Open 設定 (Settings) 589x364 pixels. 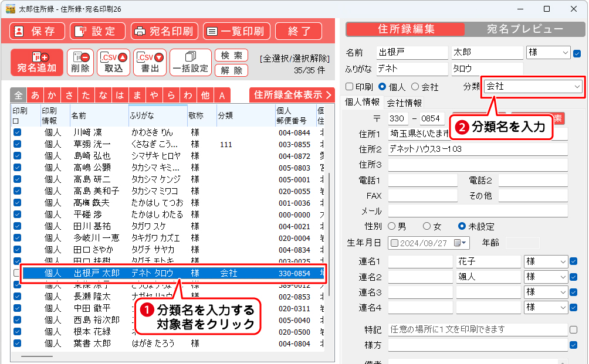click(x=97, y=32)
